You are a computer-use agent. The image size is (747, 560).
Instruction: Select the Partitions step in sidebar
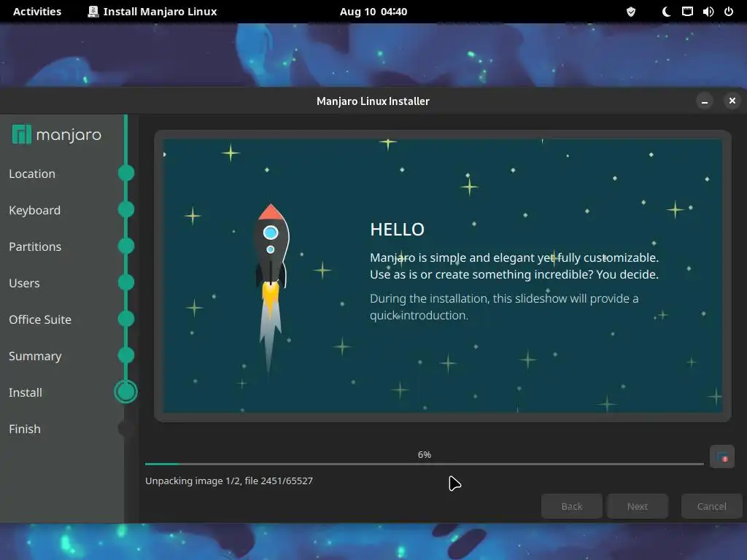click(35, 246)
